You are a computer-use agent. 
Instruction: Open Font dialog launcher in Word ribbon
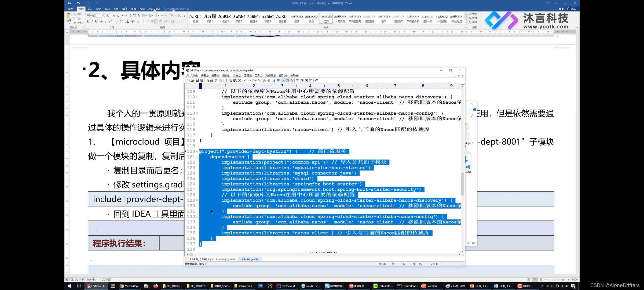coord(140,28)
